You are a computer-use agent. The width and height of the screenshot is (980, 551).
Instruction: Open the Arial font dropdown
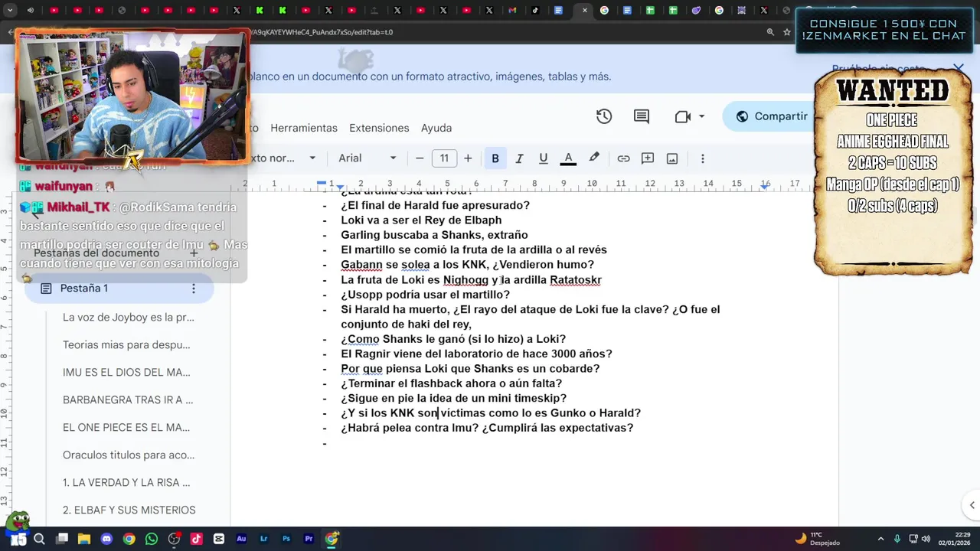pyautogui.click(x=367, y=158)
